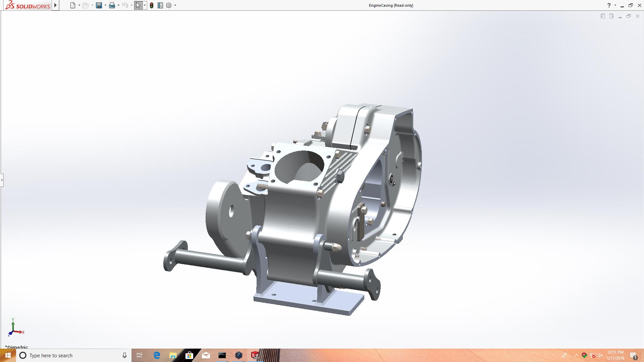Expand the Options gear dropdown arrow
Viewport: 644px width, 362px height.
click(175, 5)
